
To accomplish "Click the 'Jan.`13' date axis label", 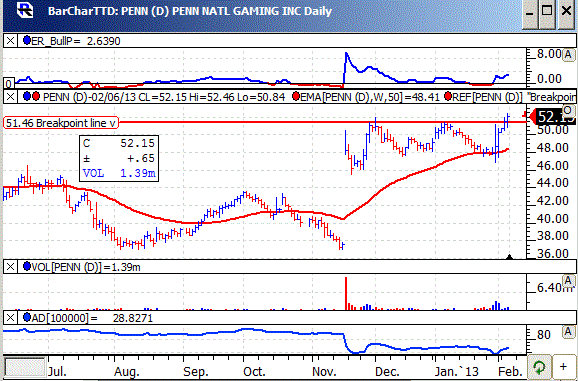I will (x=456, y=371).
